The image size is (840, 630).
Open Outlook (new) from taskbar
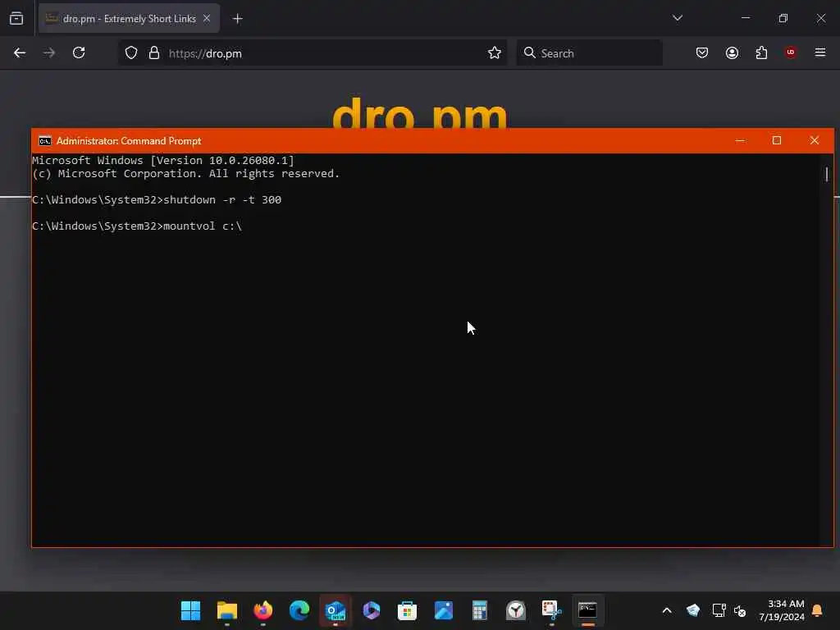pos(336,610)
